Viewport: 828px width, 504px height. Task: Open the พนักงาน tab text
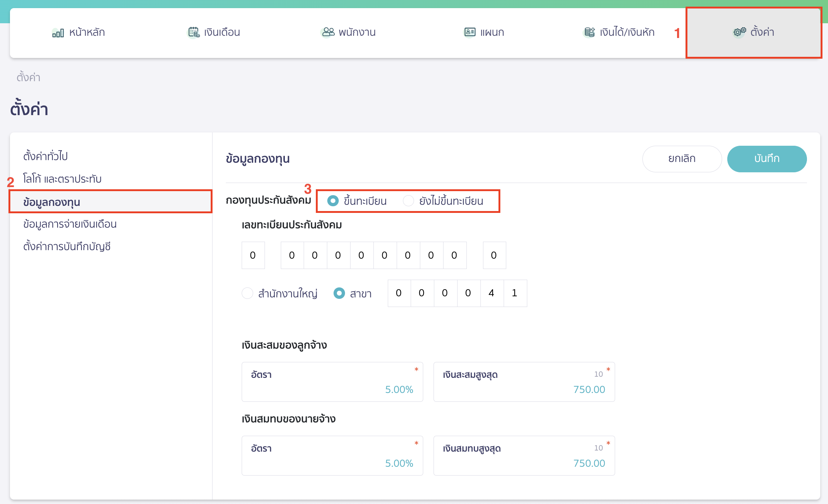click(357, 32)
